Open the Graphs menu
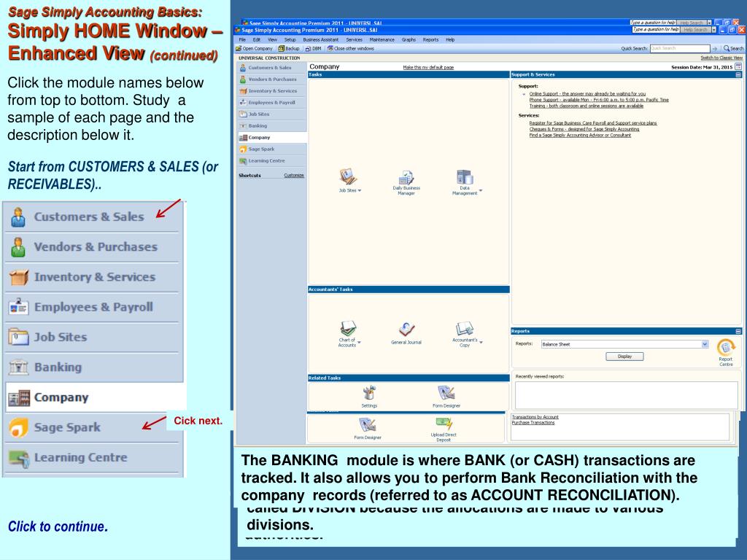Viewport: 747px width, 560px height. tap(409, 40)
